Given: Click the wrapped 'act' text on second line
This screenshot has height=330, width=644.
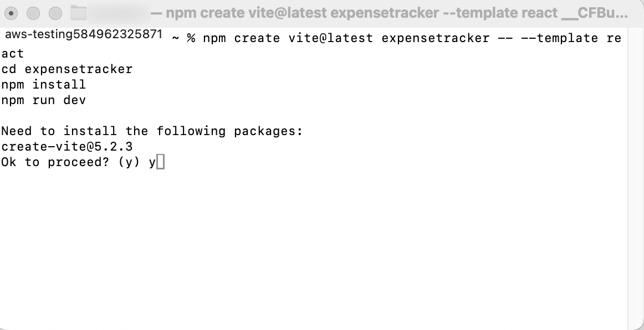Looking at the screenshot, I should click(x=13, y=54).
